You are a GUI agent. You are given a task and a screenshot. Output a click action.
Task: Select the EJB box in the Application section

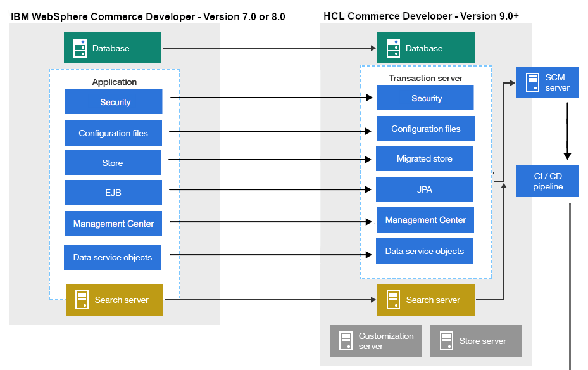tap(113, 193)
